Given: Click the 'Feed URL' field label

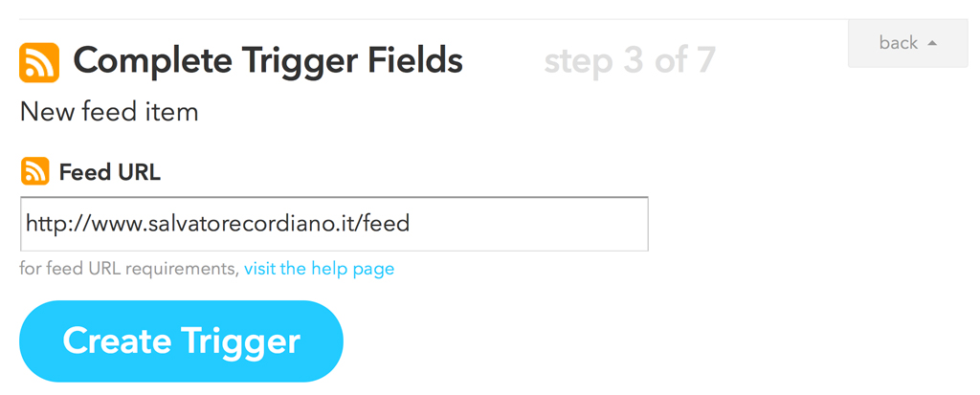Looking at the screenshot, I should pos(110,172).
